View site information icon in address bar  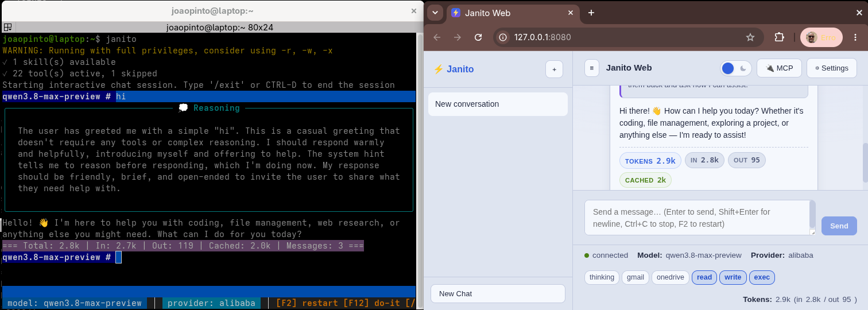tap(503, 37)
